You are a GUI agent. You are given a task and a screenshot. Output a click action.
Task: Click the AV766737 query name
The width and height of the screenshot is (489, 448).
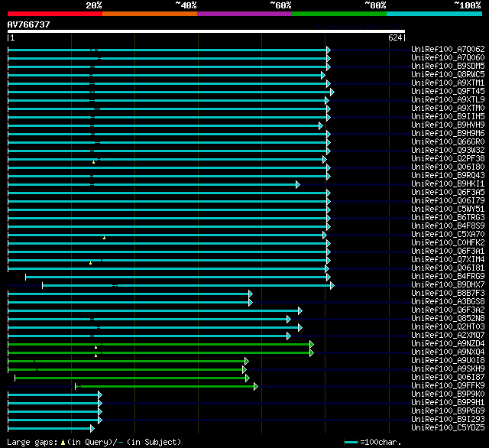pyautogui.click(x=29, y=24)
